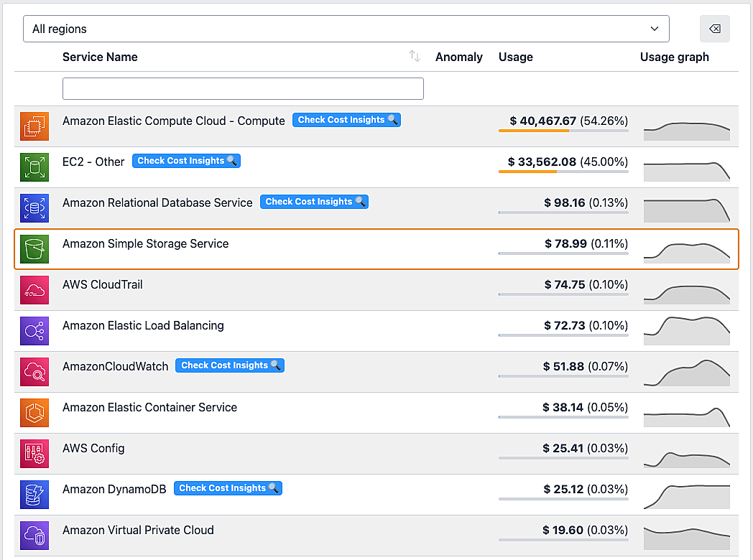753x560 pixels.
Task: Select the AWS CloudTrail name
Action: tap(102, 284)
